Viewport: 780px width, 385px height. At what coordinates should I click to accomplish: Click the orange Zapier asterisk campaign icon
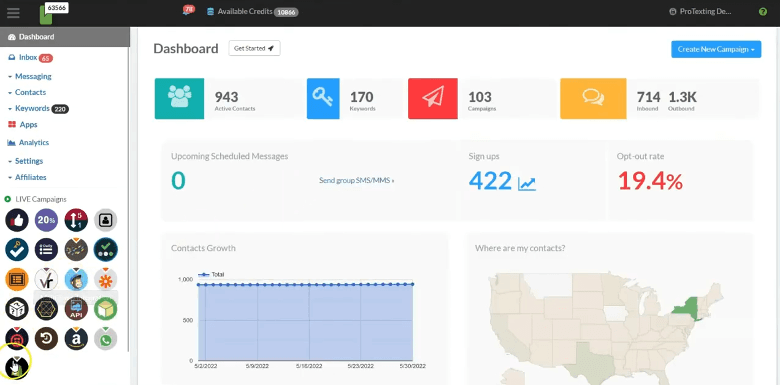coord(105,280)
